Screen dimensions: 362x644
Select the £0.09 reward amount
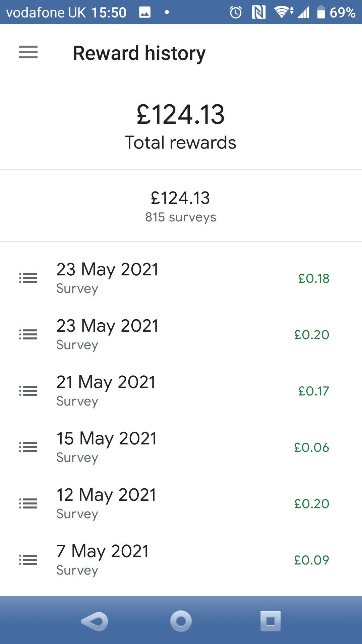tap(311, 560)
